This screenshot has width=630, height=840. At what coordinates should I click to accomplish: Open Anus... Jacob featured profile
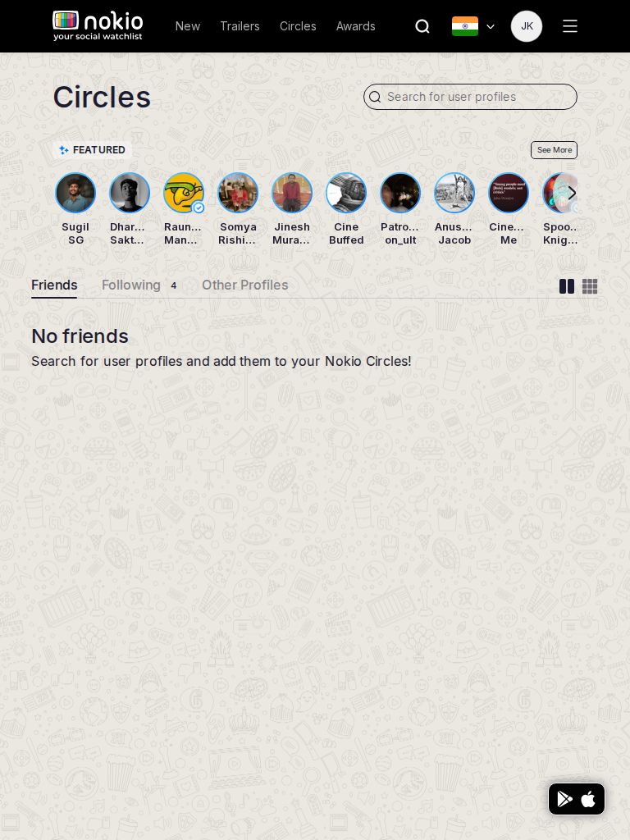(454, 209)
